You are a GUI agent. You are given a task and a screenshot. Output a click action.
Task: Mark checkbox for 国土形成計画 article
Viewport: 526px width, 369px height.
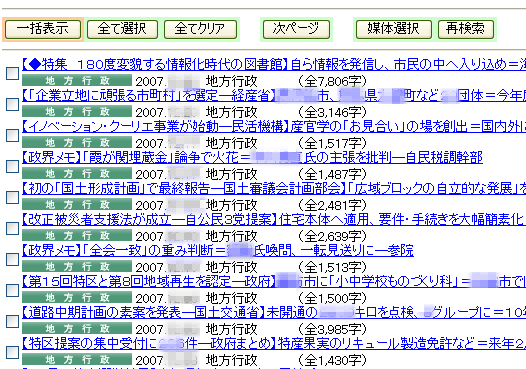point(12,197)
